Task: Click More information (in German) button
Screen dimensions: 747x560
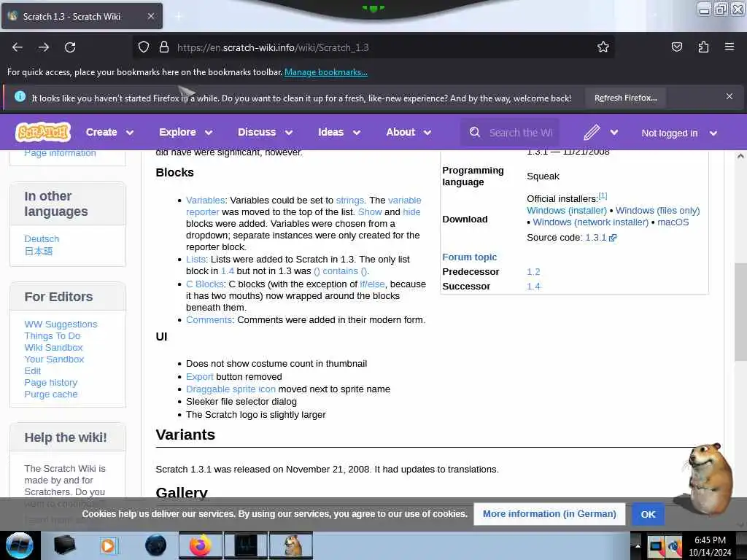Action: [x=549, y=514]
